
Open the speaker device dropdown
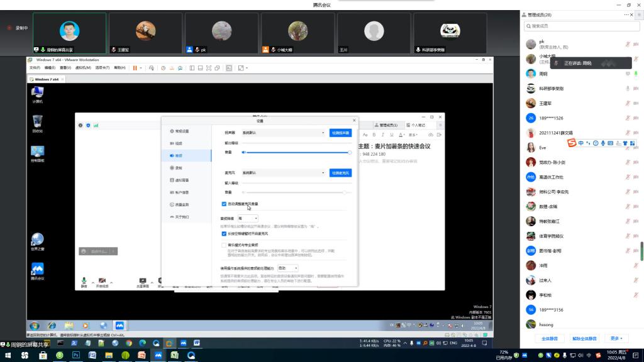[x=282, y=133]
